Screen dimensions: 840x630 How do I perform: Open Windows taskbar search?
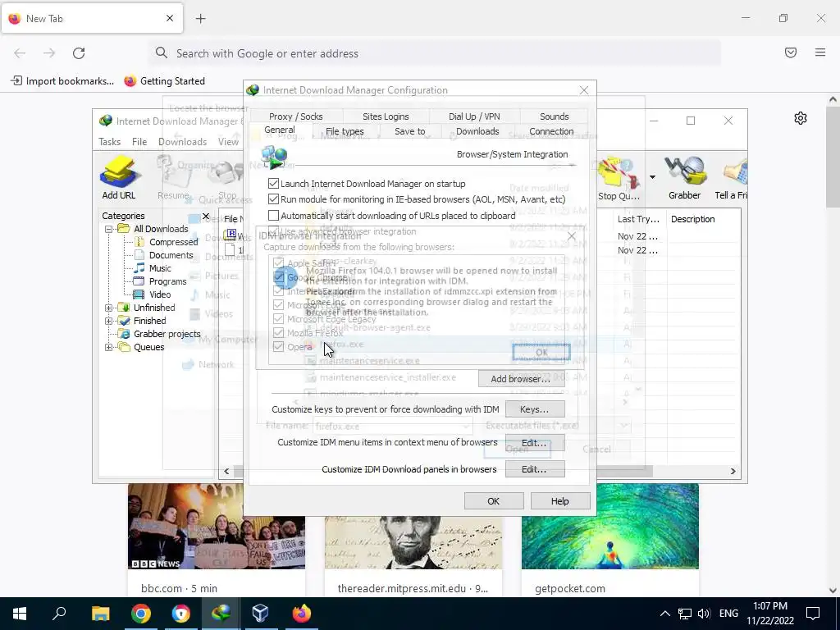[59, 614]
